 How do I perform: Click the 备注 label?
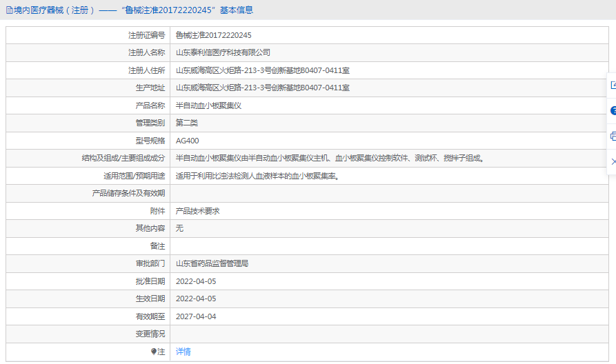click(157, 246)
